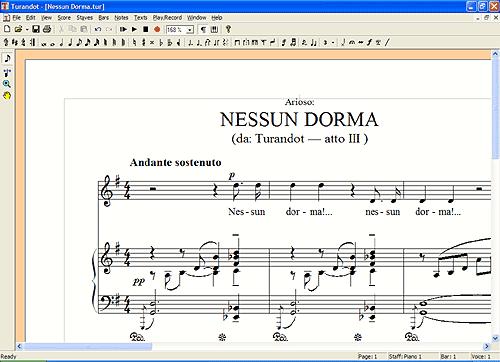Apply the double flat accidental
The height and width of the screenshot is (362, 500).
(x=170, y=42)
